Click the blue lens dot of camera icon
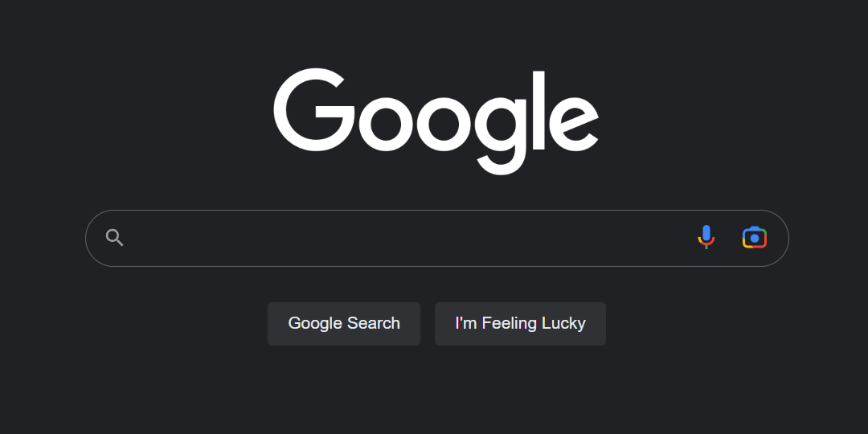The height and width of the screenshot is (434, 868). [x=755, y=239]
